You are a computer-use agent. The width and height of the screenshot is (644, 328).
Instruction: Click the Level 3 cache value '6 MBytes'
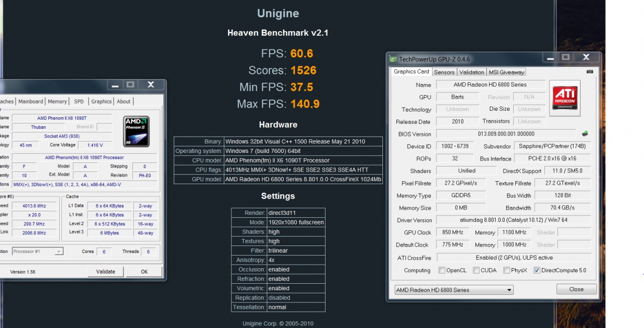click(110, 233)
